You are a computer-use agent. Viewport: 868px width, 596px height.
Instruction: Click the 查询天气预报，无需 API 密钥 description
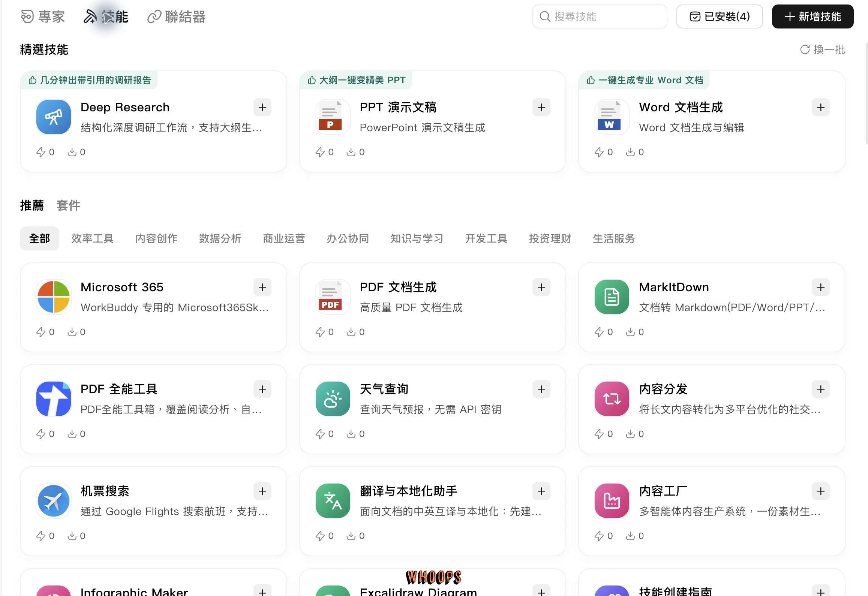(x=430, y=410)
